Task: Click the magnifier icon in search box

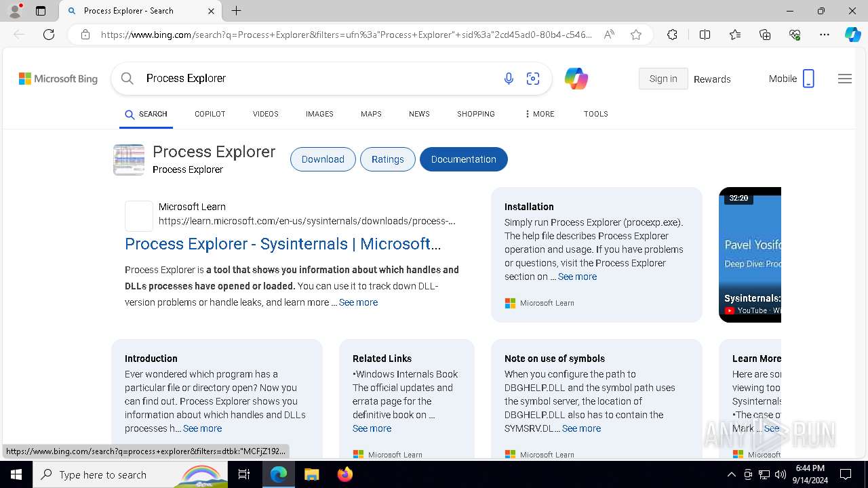Action: tap(127, 79)
